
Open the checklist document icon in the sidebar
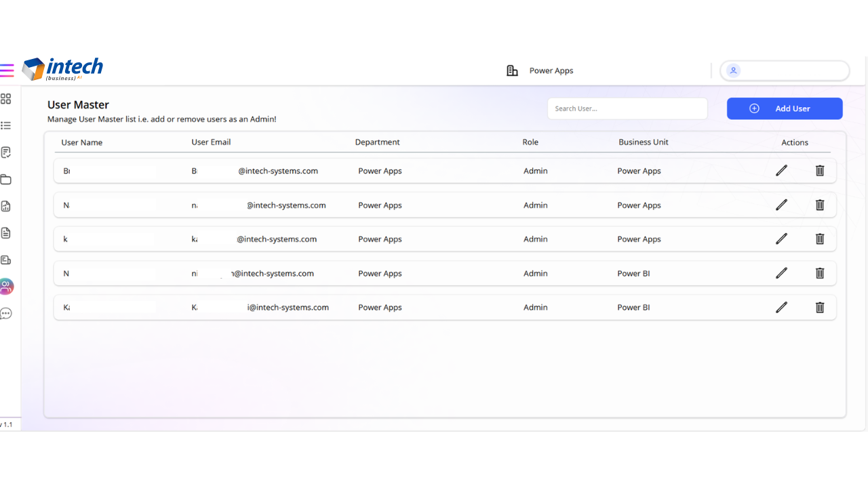point(5,152)
